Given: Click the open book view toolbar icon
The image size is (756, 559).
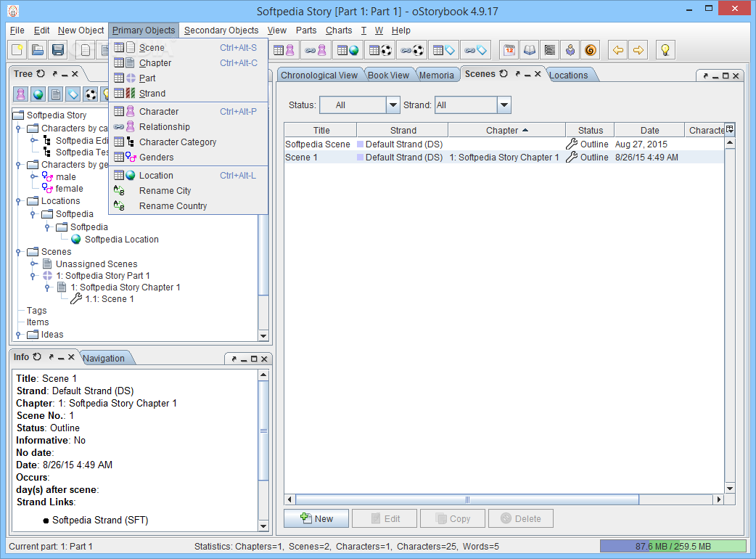Looking at the screenshot, I should coord(530,49).
